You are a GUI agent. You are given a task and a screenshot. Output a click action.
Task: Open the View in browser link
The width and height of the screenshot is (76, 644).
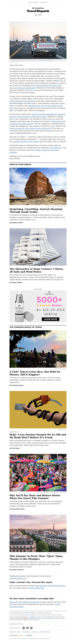[33, 2]
